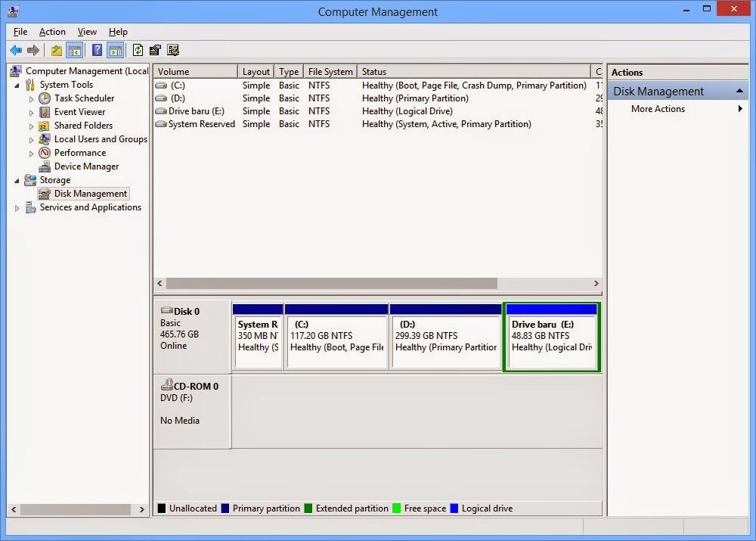Click the Forward arrow toolbar icon

33,50
